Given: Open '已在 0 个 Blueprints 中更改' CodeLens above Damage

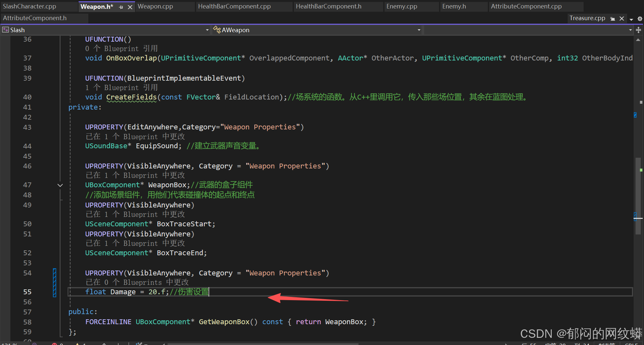Looking at the screenshot, I should 137,283.
